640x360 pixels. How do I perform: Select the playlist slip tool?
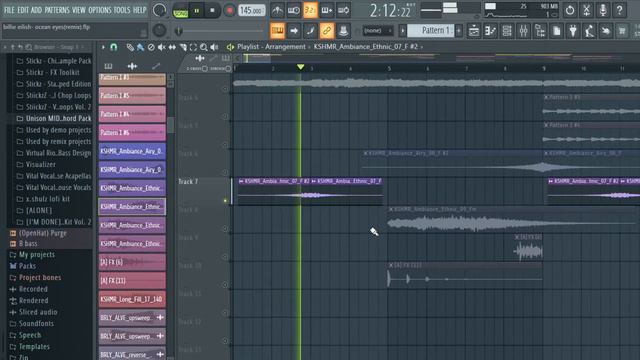[x=172, y=47]
